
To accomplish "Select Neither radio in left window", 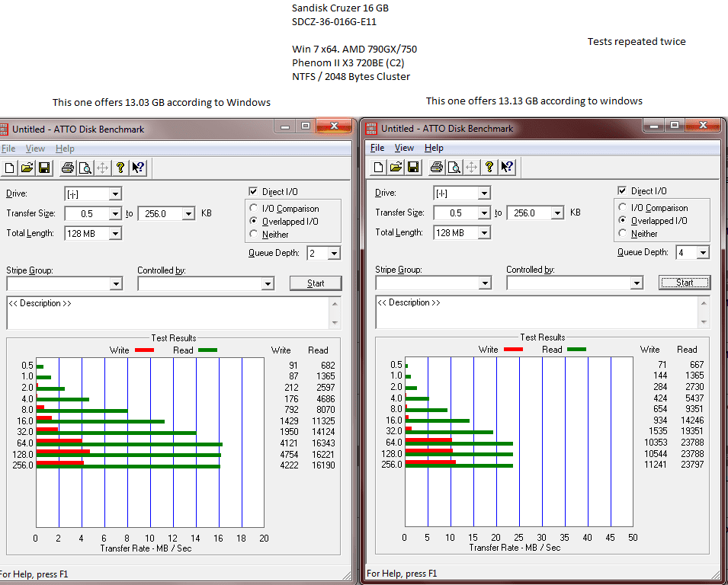I will (x=254, y=234).
